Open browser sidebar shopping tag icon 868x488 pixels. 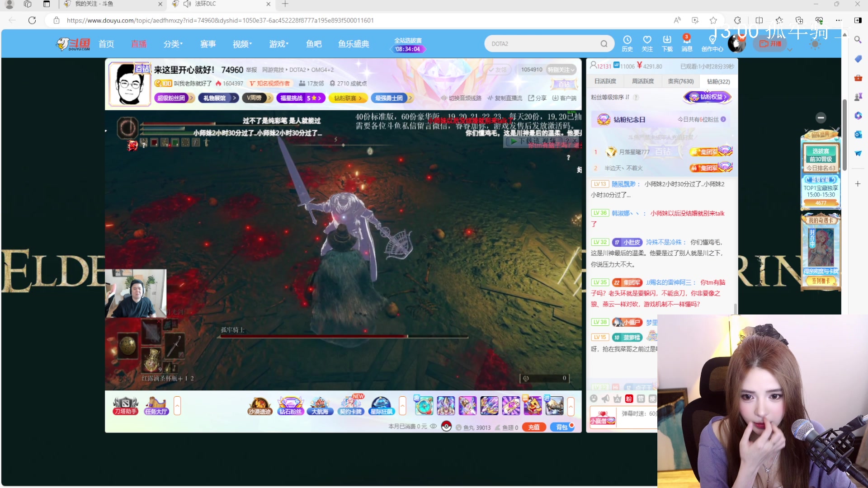click(858, 59)
